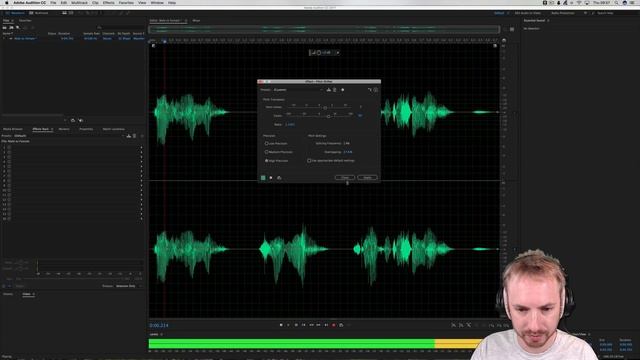
Task: Start recording with red Record button
Action: click(333, 325)
